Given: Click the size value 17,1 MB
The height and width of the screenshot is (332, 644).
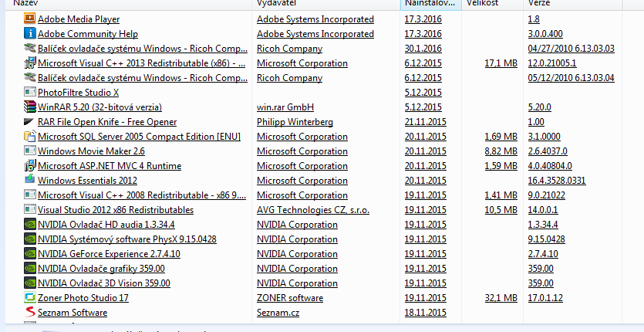Looking at the screenshot, I should (x=501, y=63).
